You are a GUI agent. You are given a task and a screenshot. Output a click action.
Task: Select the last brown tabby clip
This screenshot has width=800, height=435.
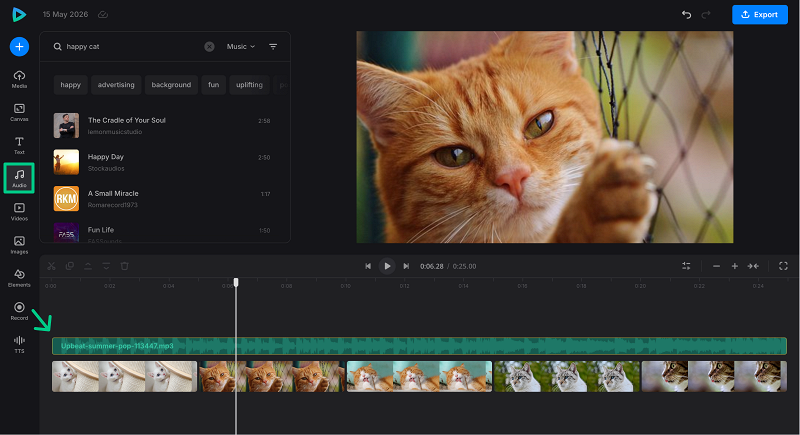(x=714, y=376)
